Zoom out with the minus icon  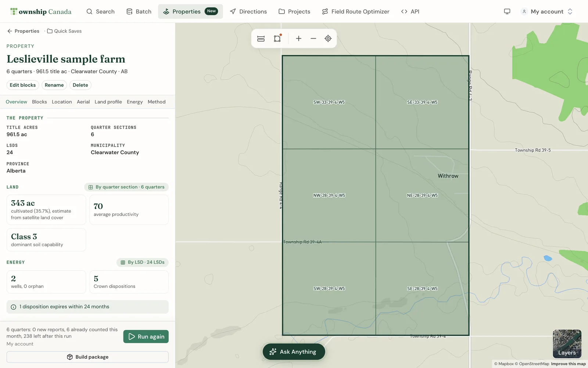pos(313,39)
